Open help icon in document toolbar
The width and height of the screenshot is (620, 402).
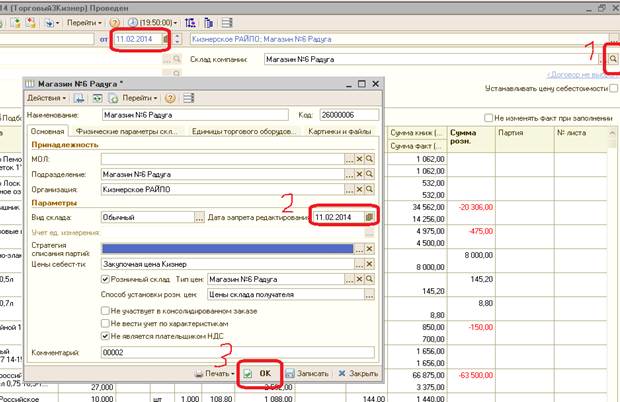tap(114, 23)
